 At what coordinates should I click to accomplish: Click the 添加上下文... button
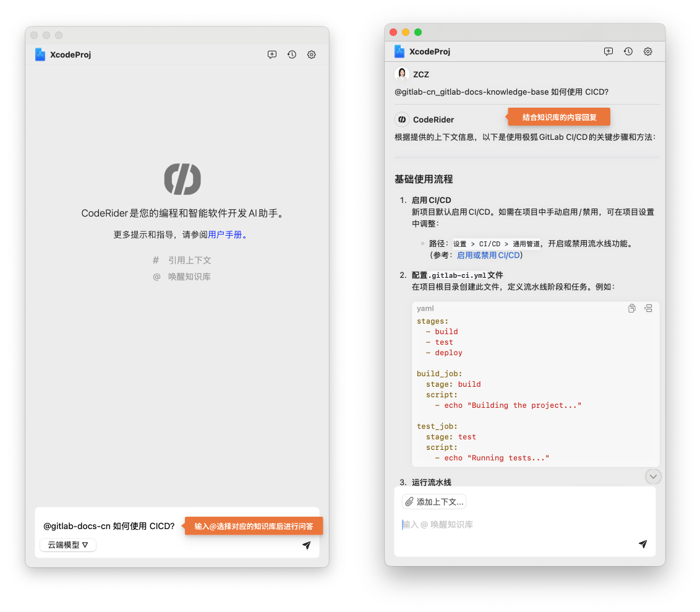pos(434,502)
